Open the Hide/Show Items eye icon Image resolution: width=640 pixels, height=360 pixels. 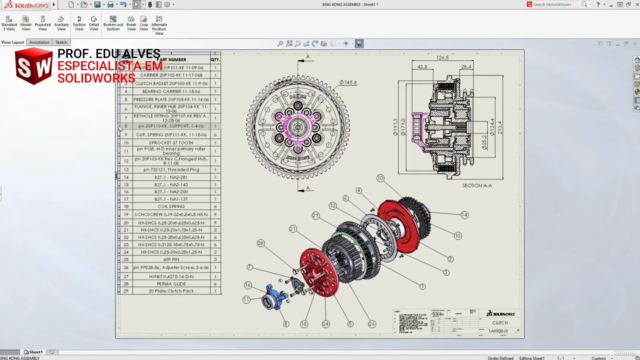click(x=346, y=44)
